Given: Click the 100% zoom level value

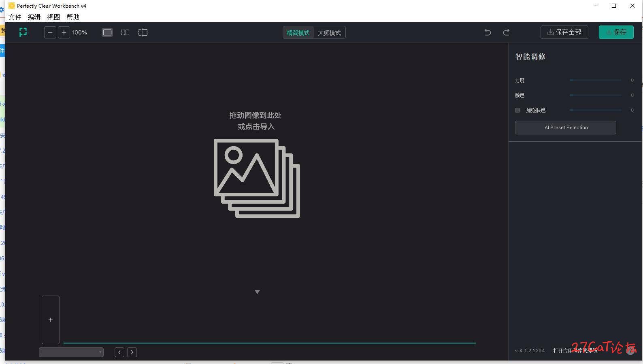Looking at the screenshot, I should point(80,32).
